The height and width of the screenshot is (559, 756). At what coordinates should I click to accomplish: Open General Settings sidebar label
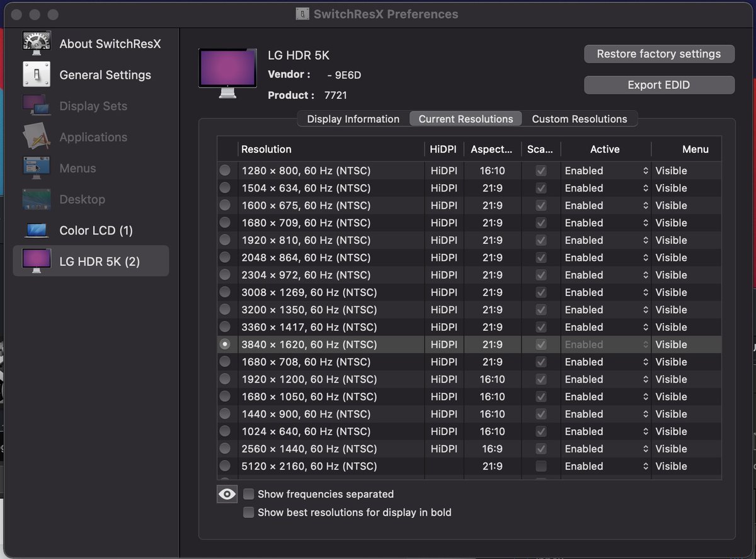tap(105, 75)
